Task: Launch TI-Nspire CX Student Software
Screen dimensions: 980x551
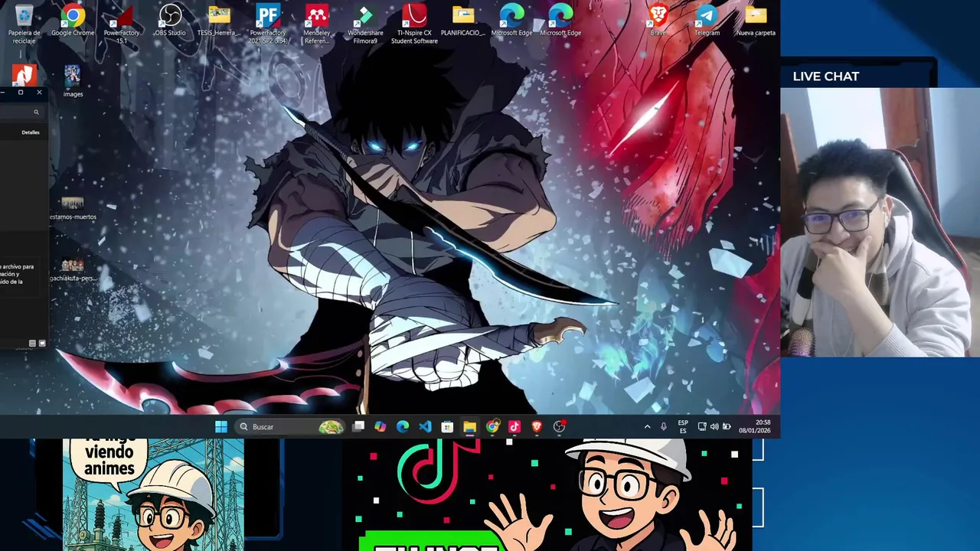Action: point(414,23)
